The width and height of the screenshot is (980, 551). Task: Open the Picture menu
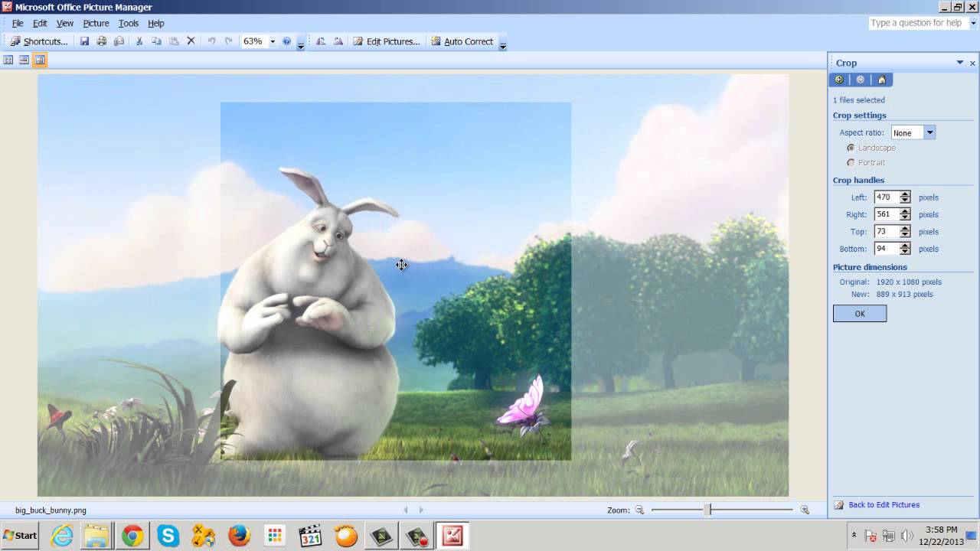click(96, 23)
